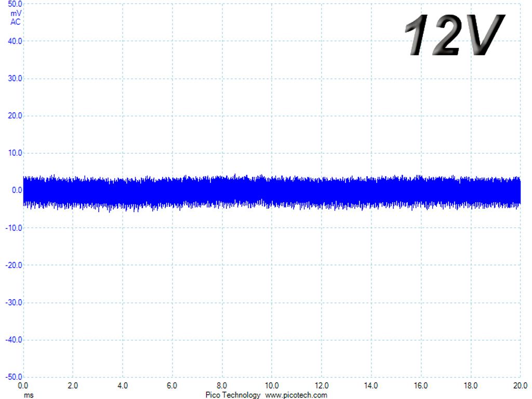This screenshot has width=532, height=399.
Task: Click the AC coupling label
Action: (x=15, y=22)
